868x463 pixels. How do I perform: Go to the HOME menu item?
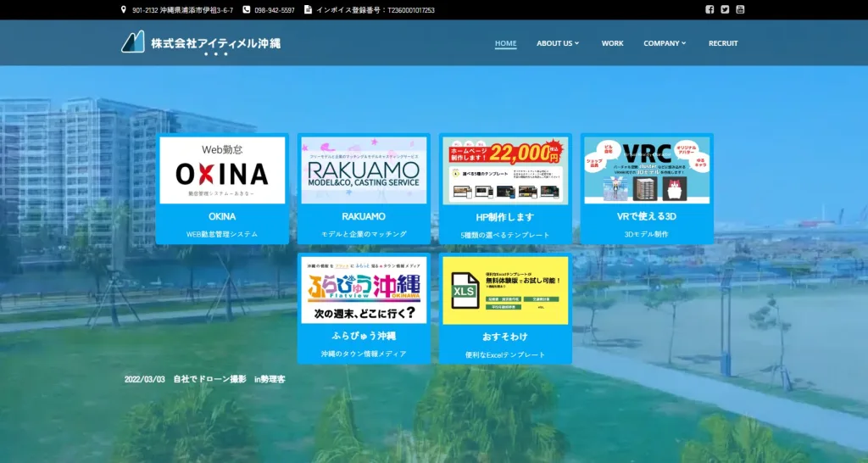506,43
